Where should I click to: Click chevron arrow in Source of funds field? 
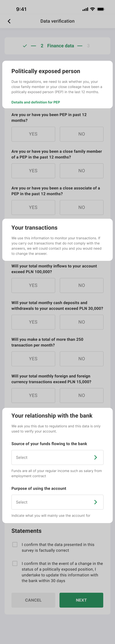[x=96, y=457]
